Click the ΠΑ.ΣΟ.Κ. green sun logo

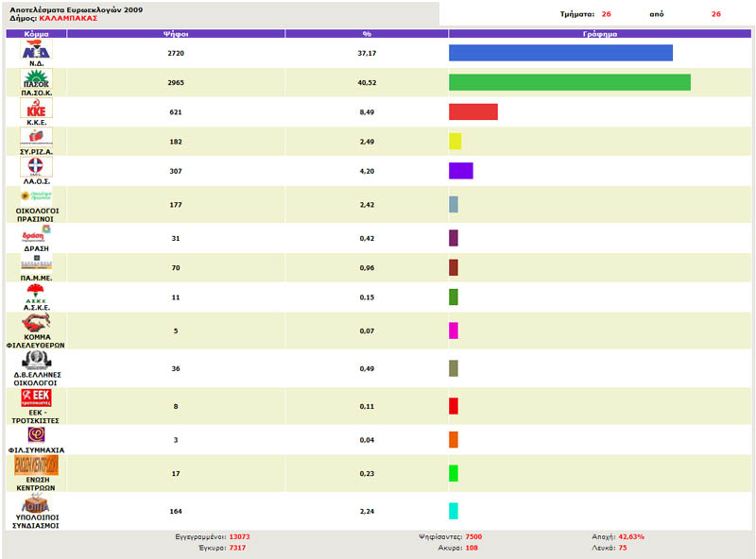tap(36, 78)
